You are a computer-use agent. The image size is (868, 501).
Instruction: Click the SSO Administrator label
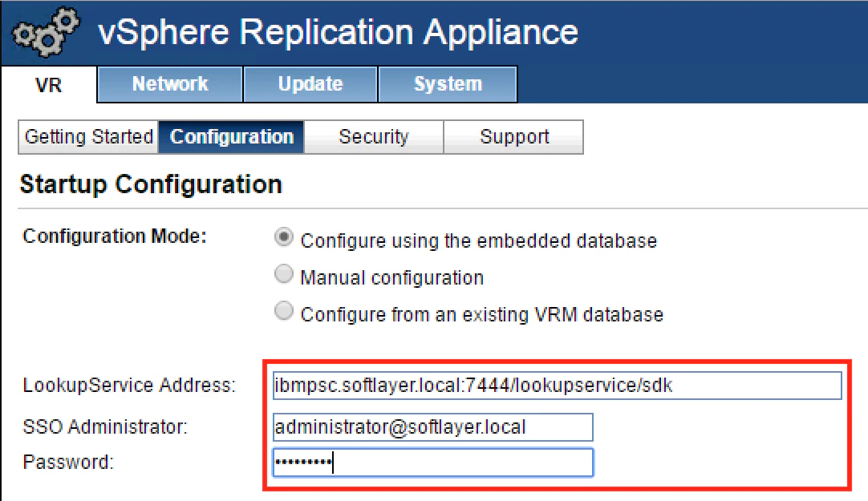105,427
